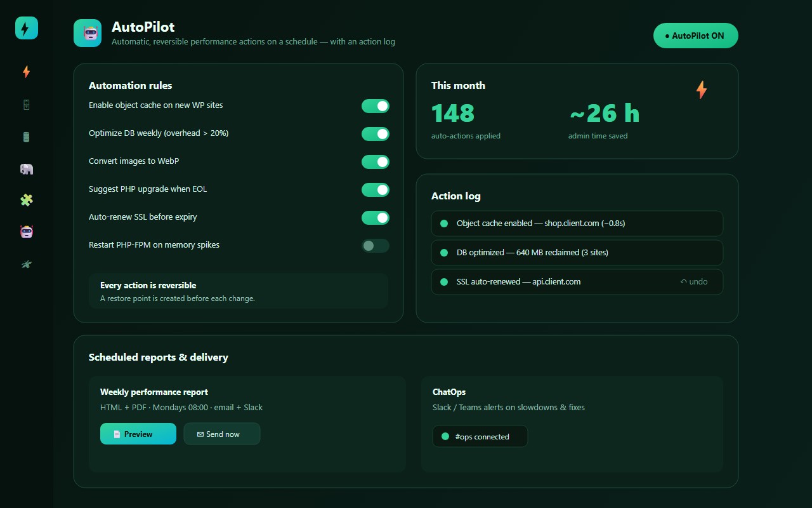
Task: Open the server rack sidebar icon
Action: tap(27, 105)
